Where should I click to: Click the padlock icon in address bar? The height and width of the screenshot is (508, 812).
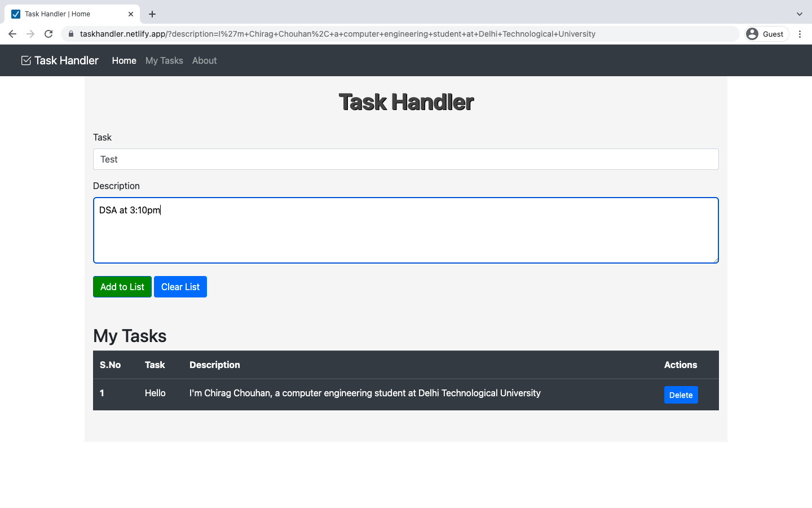click(71, 34)
